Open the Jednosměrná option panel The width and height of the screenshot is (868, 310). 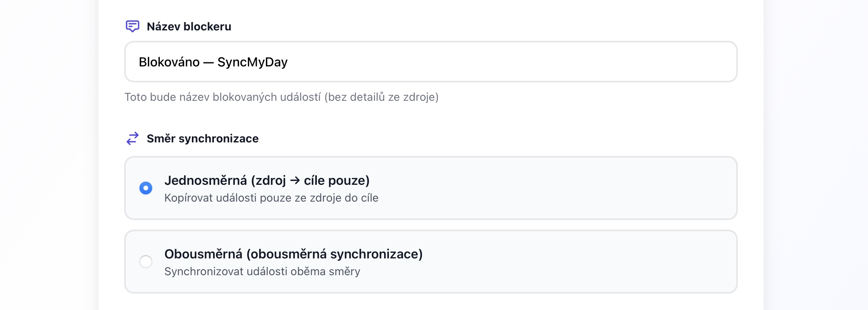tap(431, 188)
